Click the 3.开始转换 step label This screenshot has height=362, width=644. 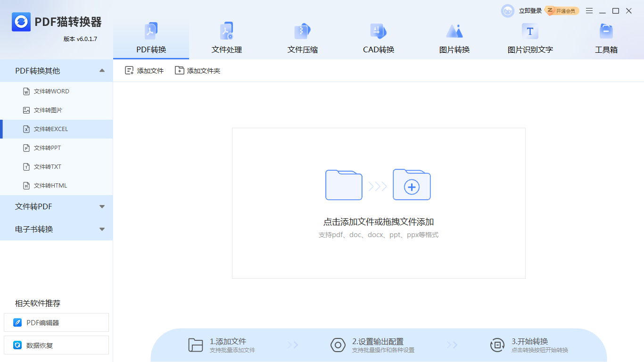(x=530, y=341)
